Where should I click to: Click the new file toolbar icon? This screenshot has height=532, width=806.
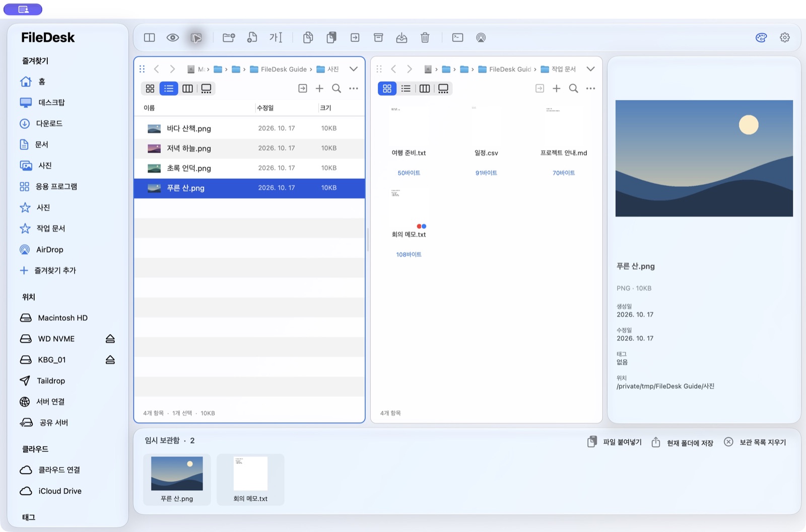tap(252, 38)
